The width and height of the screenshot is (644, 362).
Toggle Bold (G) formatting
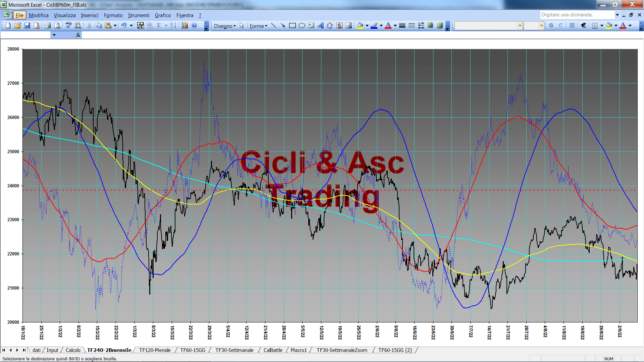tap(551, 25)
